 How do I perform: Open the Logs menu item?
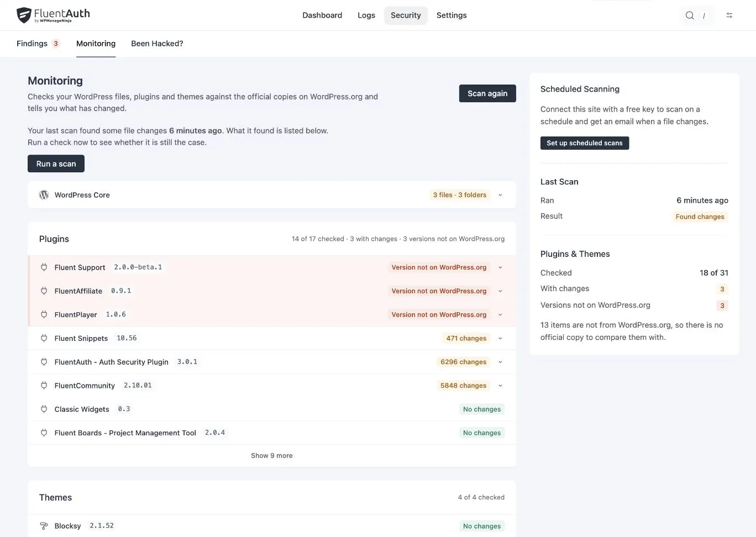pyautogui.click(x=366, y=15)
